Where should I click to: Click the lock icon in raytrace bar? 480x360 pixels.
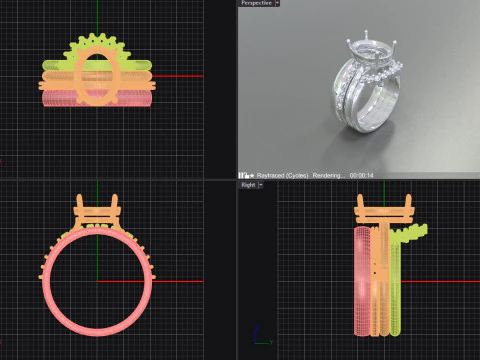pyautogui.click(x=247, y=175)
